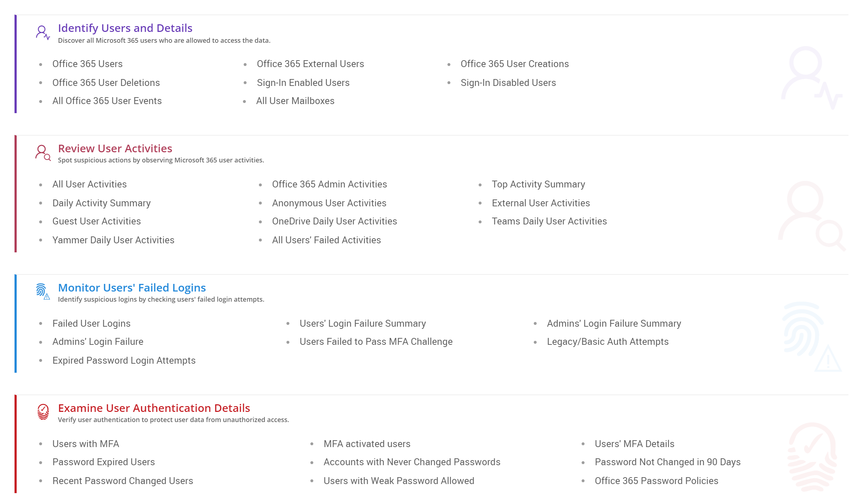
Task: Click the Authentication Details fingerprint-check icon
Action: tap(43, 412)
